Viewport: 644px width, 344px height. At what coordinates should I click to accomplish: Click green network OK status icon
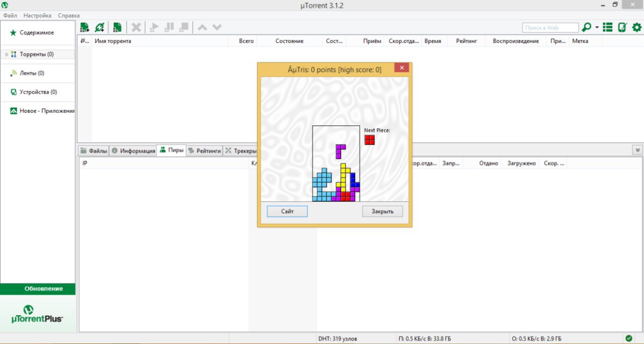(x=629, y=338)
